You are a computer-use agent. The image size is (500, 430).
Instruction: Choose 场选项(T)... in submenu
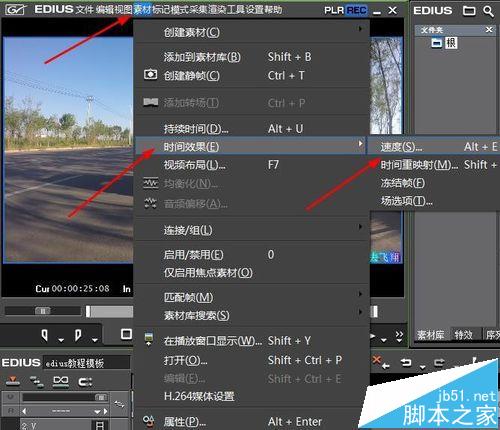click(x=435, y=201)
